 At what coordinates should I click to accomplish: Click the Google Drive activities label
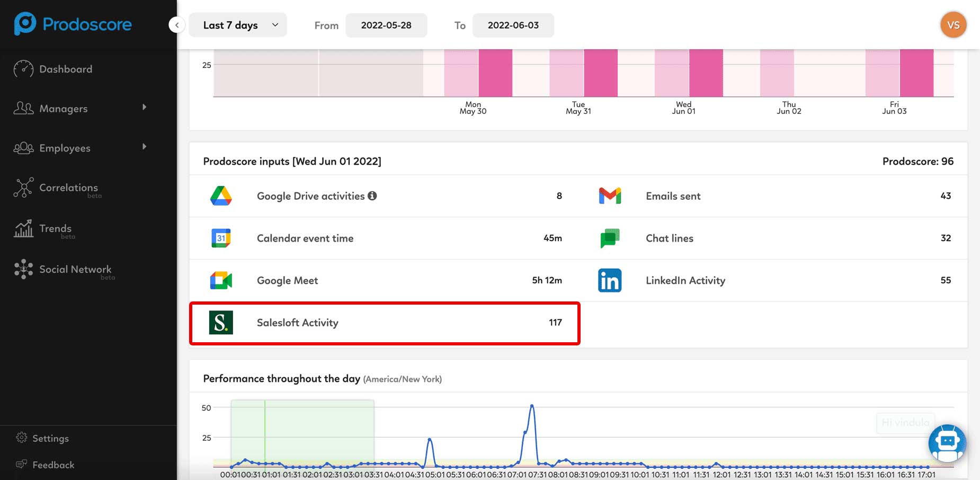point(310,196)
